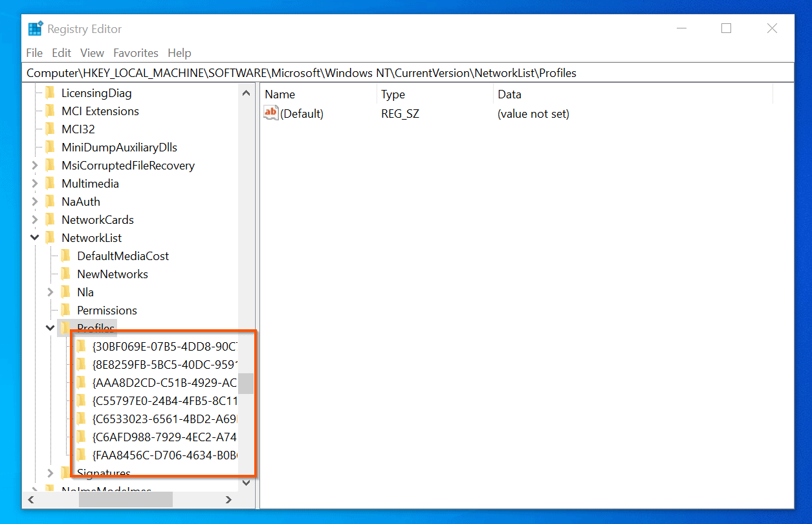Click the down arrow on the vertical scrollbar
The width and height of the screenshot is (812, 524).
[247, 482]
